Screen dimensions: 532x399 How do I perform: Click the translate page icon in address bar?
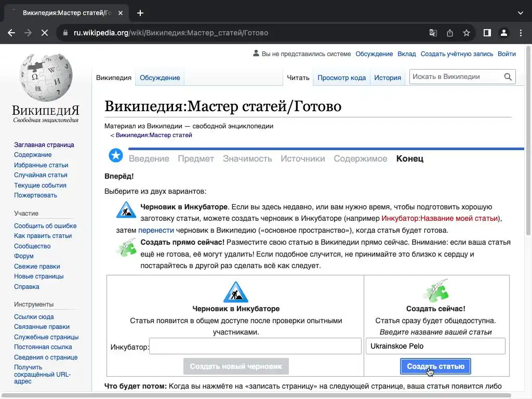pos(433,33)
